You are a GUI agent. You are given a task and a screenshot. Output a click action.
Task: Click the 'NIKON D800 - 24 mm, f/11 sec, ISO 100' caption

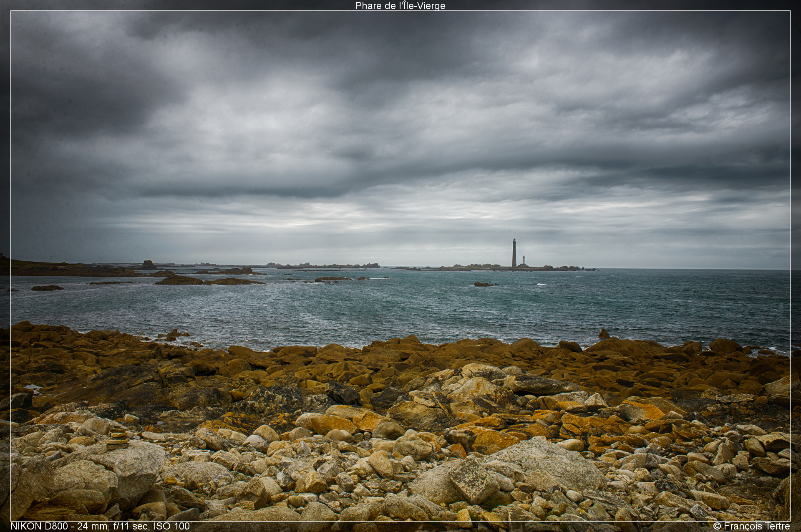click(100, 526)
